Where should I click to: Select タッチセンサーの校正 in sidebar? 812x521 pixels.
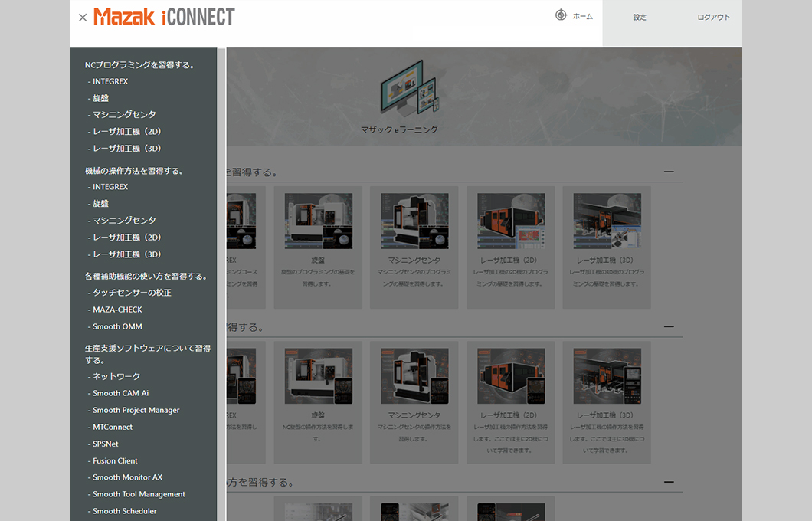click(x=132, y=293)
